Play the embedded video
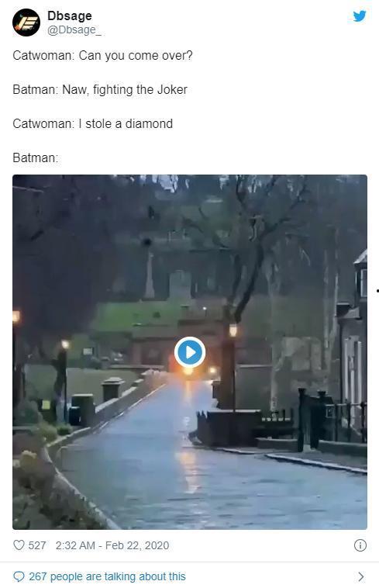Screen dimensions: 379x588 190,352
